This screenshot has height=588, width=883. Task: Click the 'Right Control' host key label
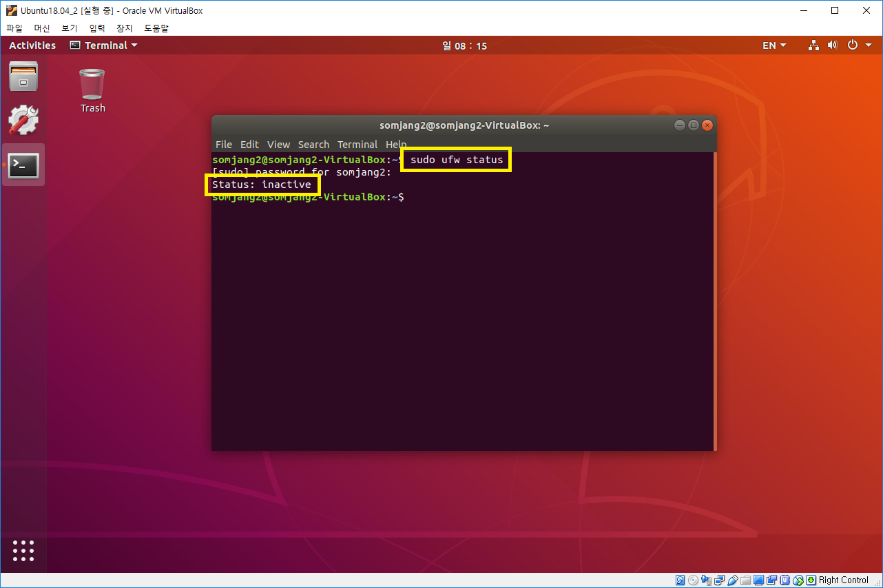[x=844, y=580]
